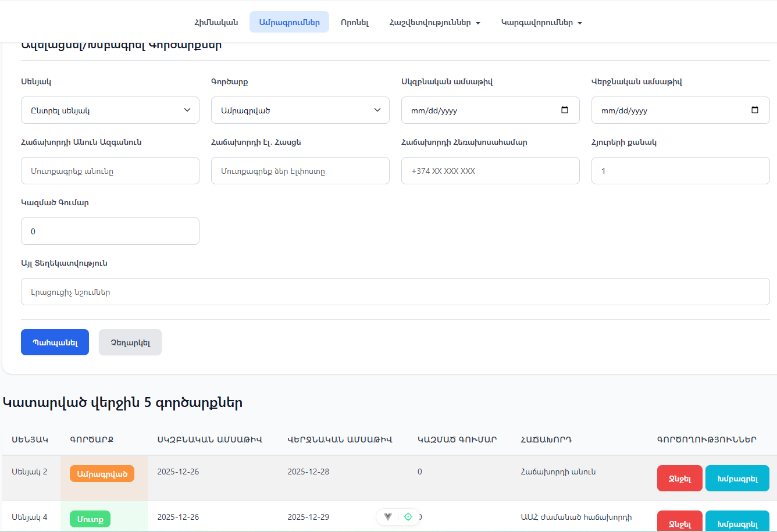The width and height of the screenshot is (777, 532).
Task: Click the gray Չեղարկել button
Action: click(130, 342)
